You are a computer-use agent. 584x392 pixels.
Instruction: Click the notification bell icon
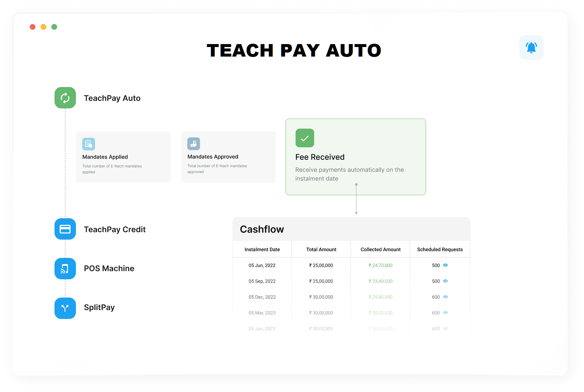tap(531, 47)
